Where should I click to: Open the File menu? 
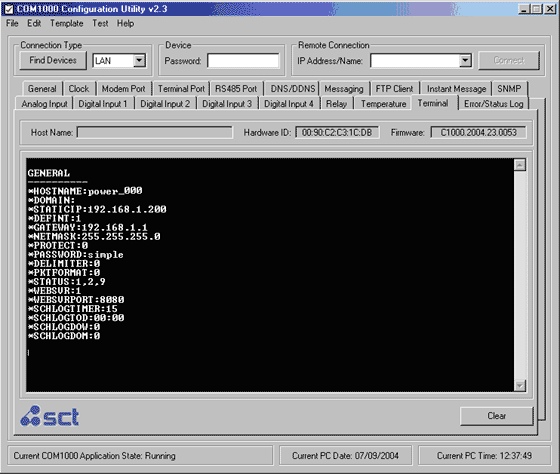click(12, 24)
